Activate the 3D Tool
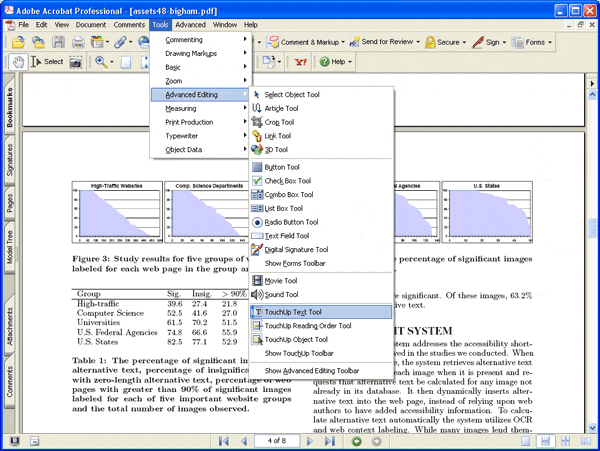Image resolution: width=600 pixels, height=451 pixels. [x=321, y=150]
